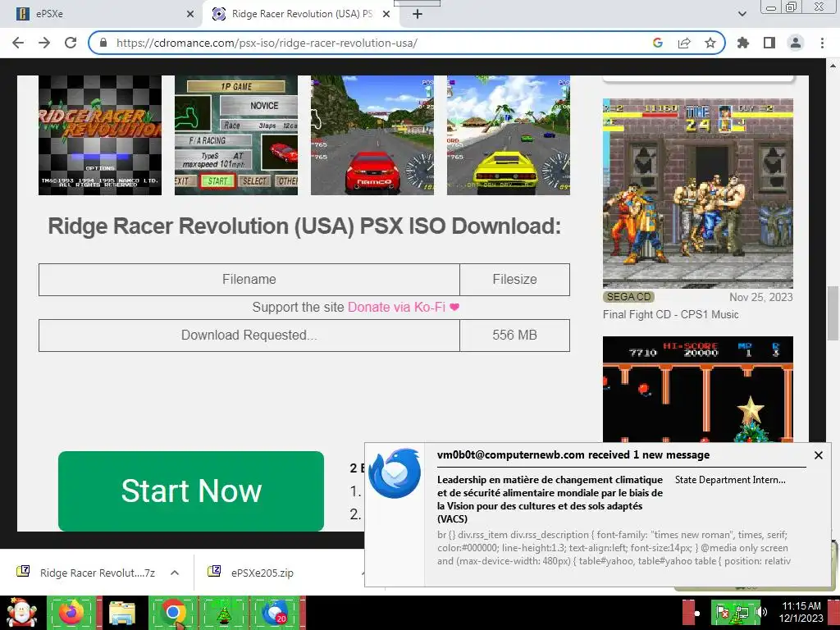Click the page vertical scrollbar thumb
840x630 pixels.
tap(833, 313)
